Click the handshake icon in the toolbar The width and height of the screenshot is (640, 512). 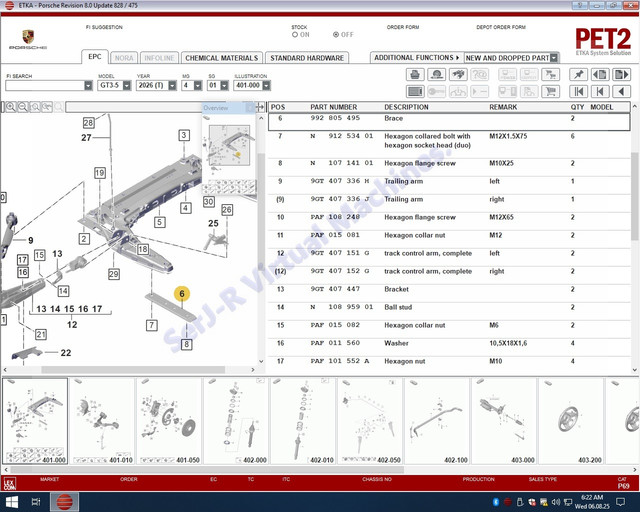[458, 75]
